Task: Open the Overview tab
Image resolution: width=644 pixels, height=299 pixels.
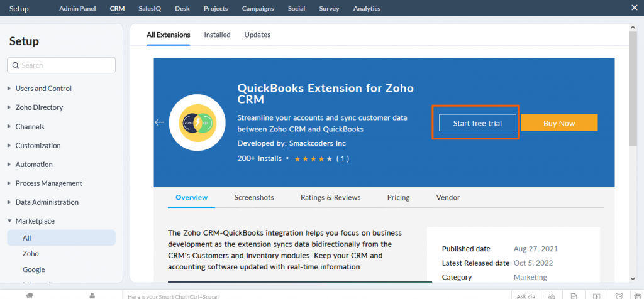Action: 192,198
